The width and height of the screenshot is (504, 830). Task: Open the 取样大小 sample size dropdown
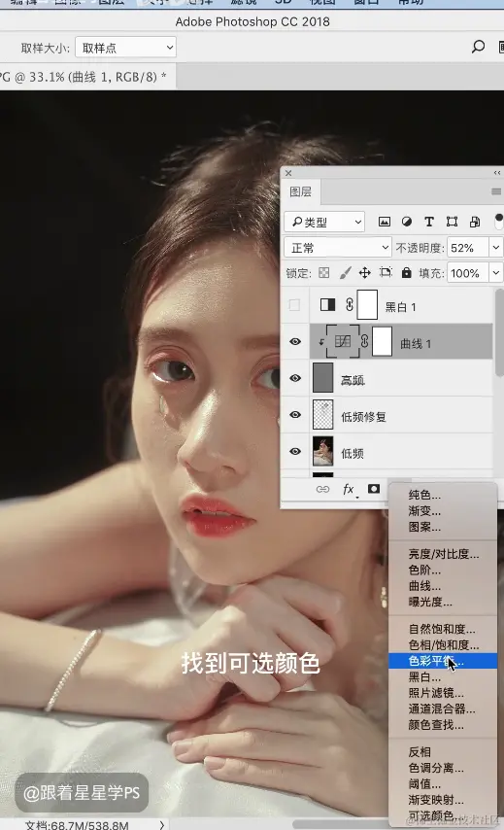coord(126,48)
